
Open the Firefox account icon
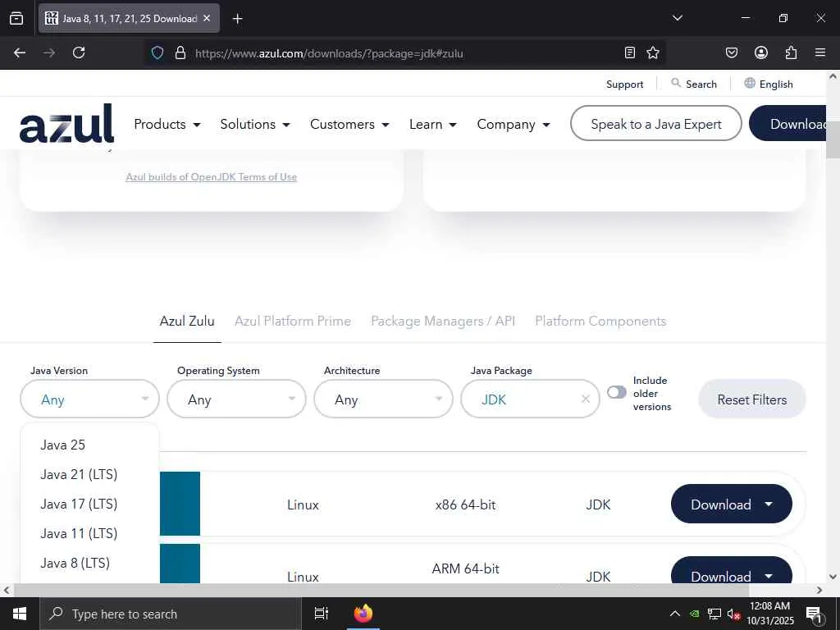[760, 52]
